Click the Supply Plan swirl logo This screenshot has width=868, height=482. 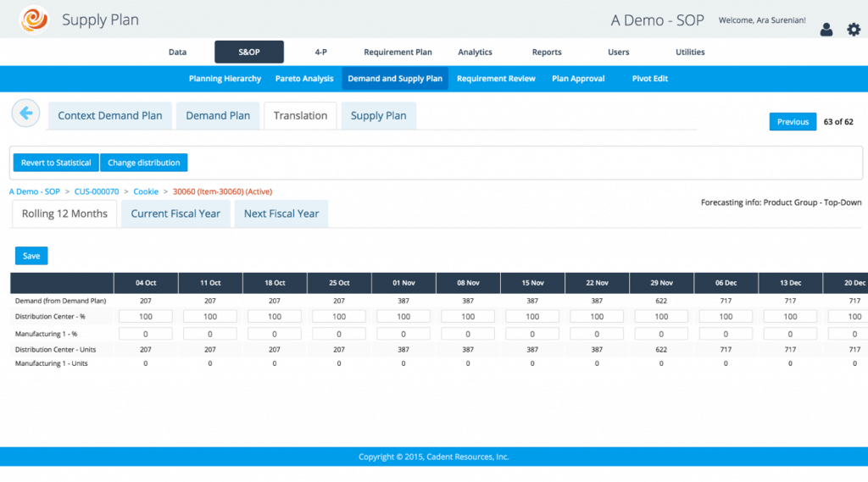[x=34, y=19]
